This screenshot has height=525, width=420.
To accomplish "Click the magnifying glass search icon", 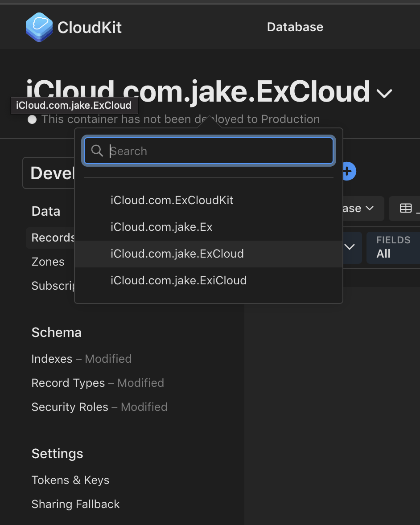I will point(97,151).
